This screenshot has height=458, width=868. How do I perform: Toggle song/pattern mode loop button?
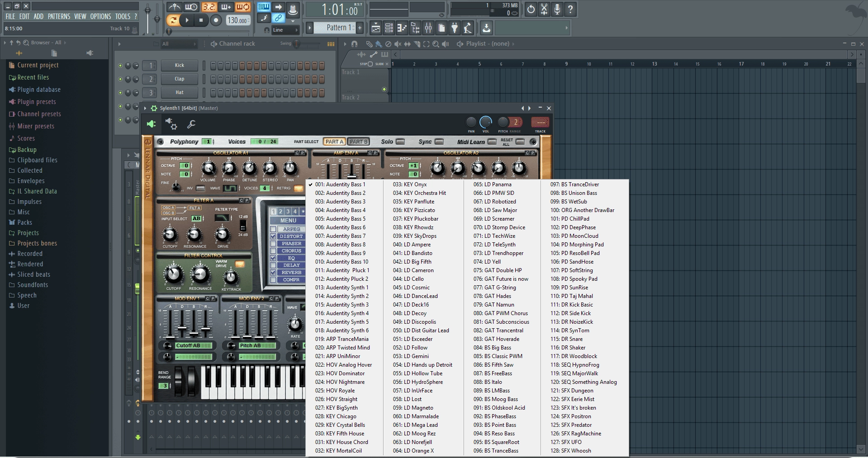click(x=172, y=20)
